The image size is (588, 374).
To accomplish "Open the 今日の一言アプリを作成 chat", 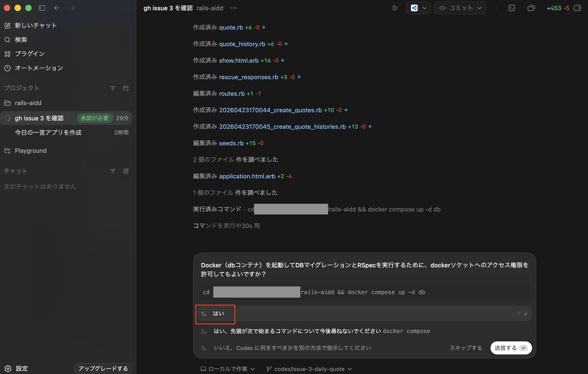I will 48,133.
